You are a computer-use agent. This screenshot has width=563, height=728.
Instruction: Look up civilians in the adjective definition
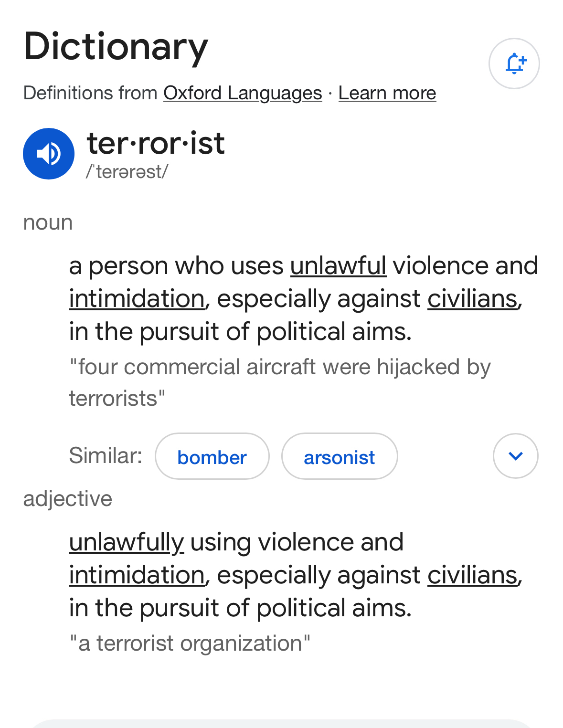472,575
